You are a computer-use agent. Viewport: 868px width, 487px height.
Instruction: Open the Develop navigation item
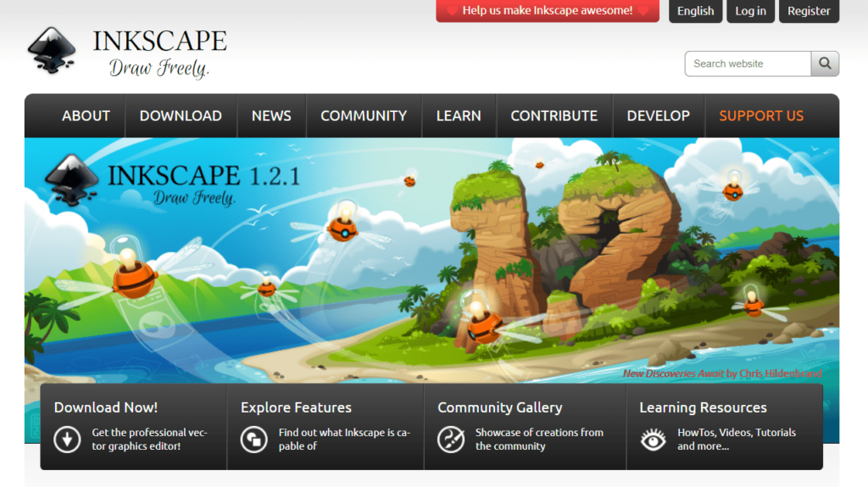click(x=658, y=116)
